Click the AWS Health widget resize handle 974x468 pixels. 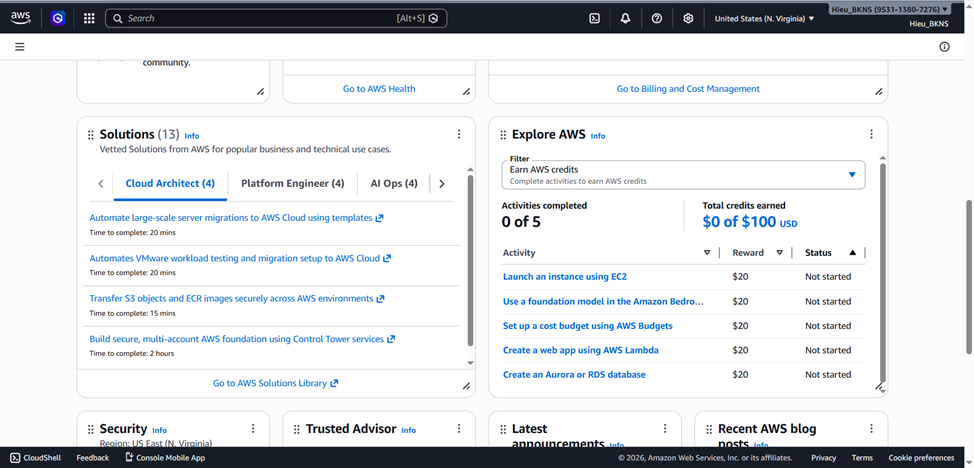tap(467, 92)
